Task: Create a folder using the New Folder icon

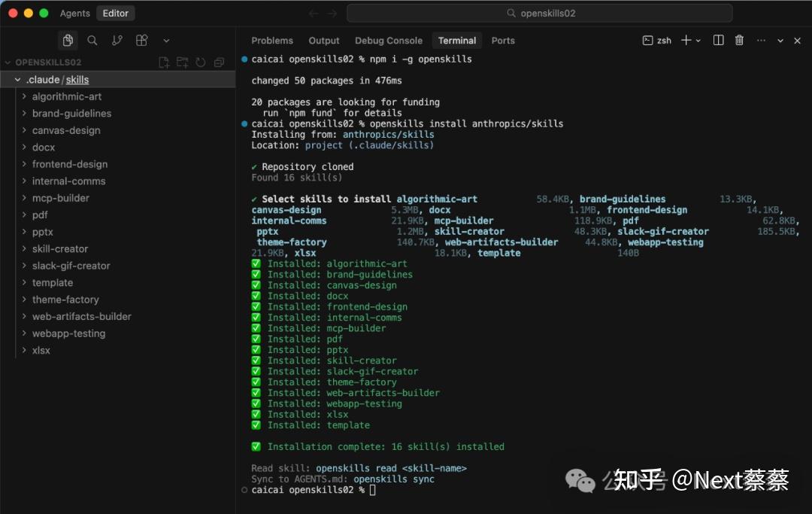Action: [x=182, y=62]
